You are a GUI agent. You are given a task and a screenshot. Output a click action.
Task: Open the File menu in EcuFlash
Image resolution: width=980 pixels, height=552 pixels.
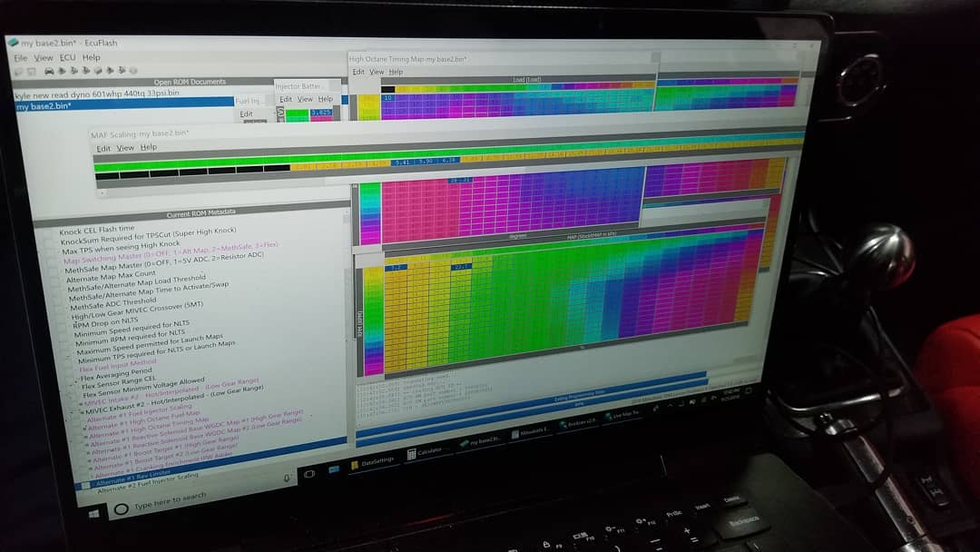tap(21, 58)
